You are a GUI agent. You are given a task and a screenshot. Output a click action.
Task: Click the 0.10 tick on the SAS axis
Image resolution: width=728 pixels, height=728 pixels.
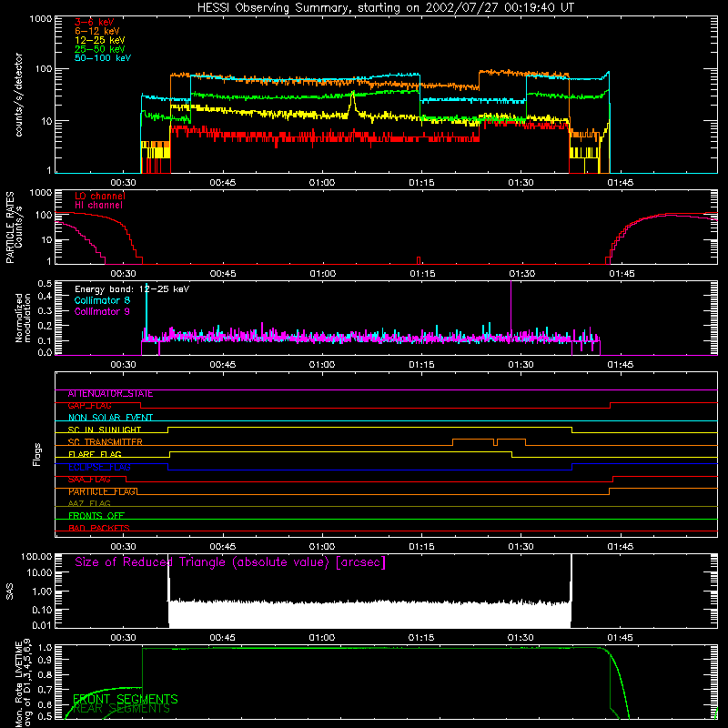point(42,610)
